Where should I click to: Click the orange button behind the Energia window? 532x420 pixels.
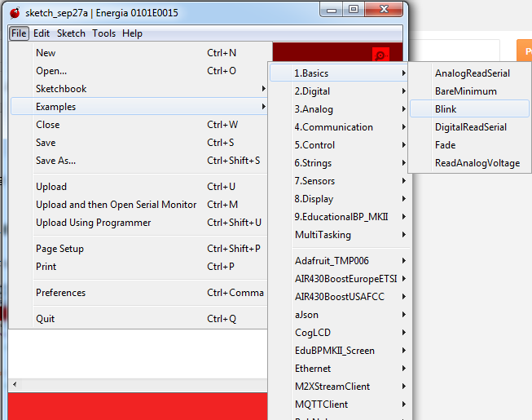click(524, 51)
